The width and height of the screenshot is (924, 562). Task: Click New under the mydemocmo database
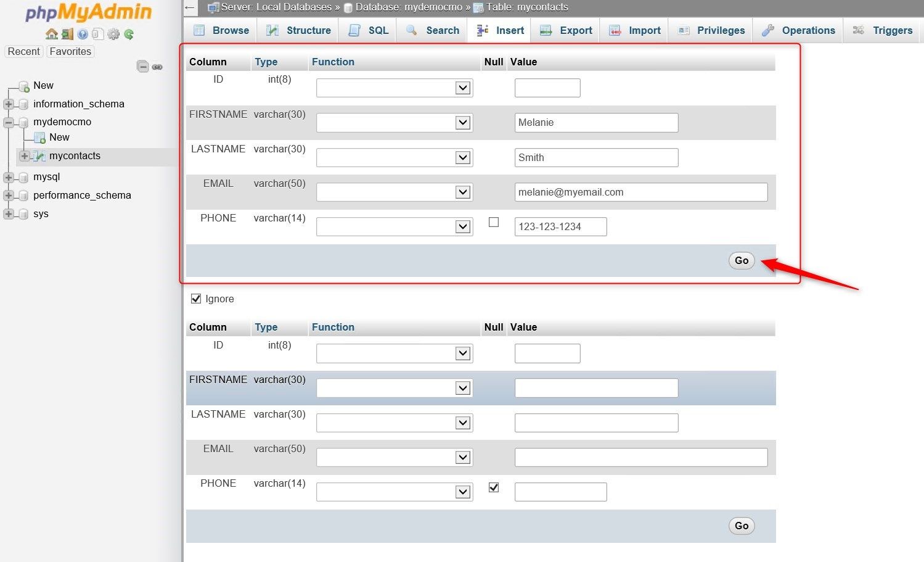click(x=59, y=137)
